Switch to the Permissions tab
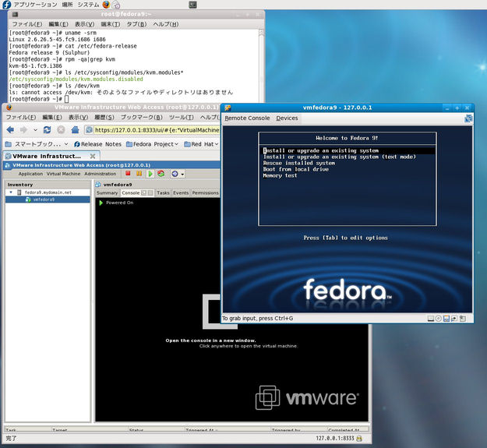Image resolution: width=487 pixels, height=448 pixels. coord(205,192)
